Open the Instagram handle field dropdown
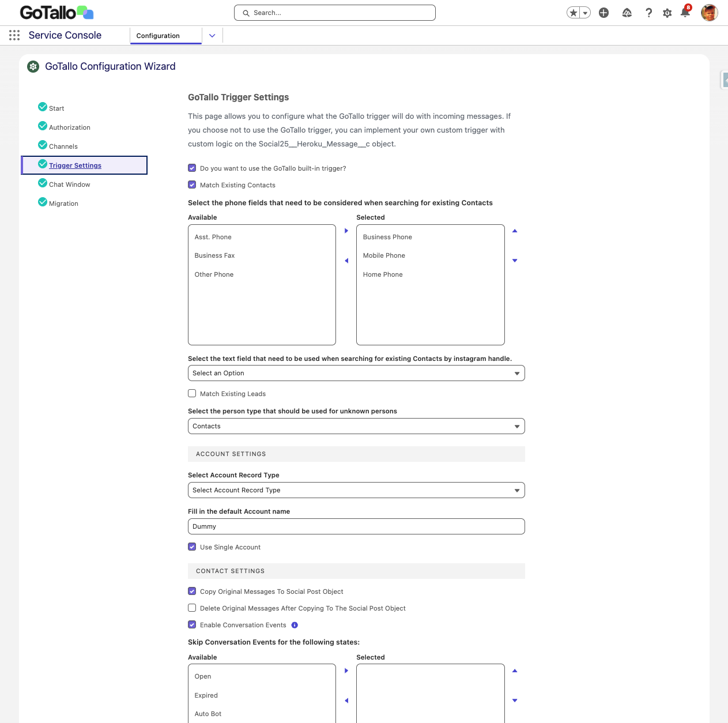Screen dimensions: 728x723 pyautogui.click(x=356, y=373)
